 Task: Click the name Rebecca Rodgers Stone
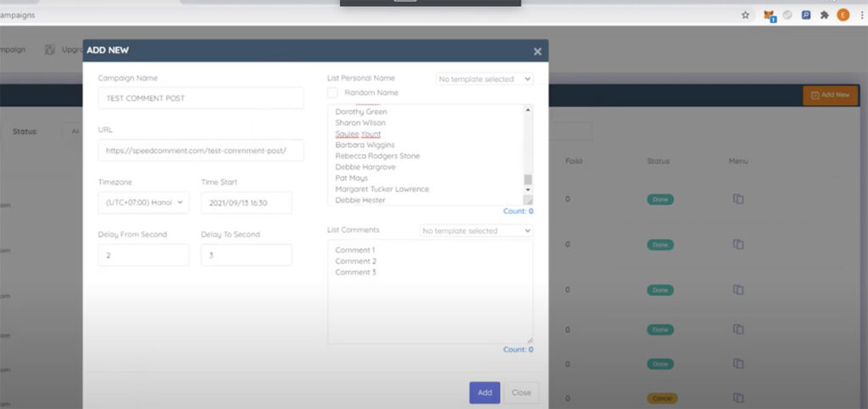377,156
